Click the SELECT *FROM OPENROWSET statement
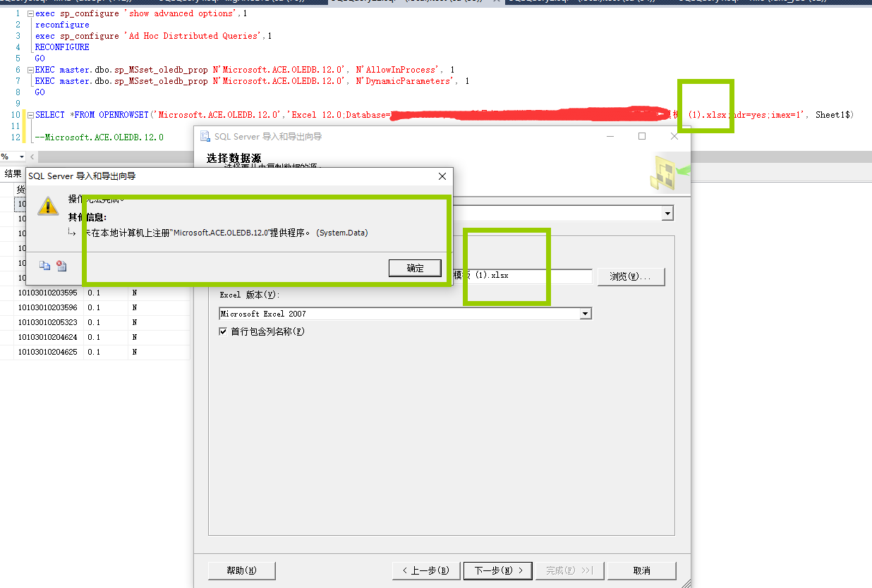The image size is (872, 588). point(444,115)
